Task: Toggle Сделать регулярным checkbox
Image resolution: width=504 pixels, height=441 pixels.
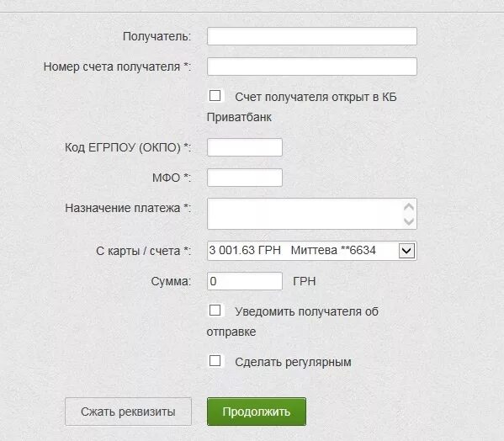Action: coord(215,361)
